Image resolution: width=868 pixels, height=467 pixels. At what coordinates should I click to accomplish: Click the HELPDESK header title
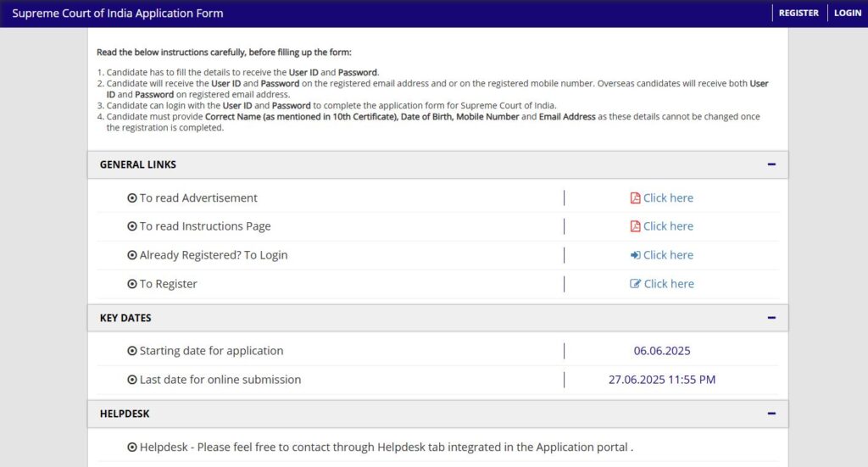click(125, 414)
